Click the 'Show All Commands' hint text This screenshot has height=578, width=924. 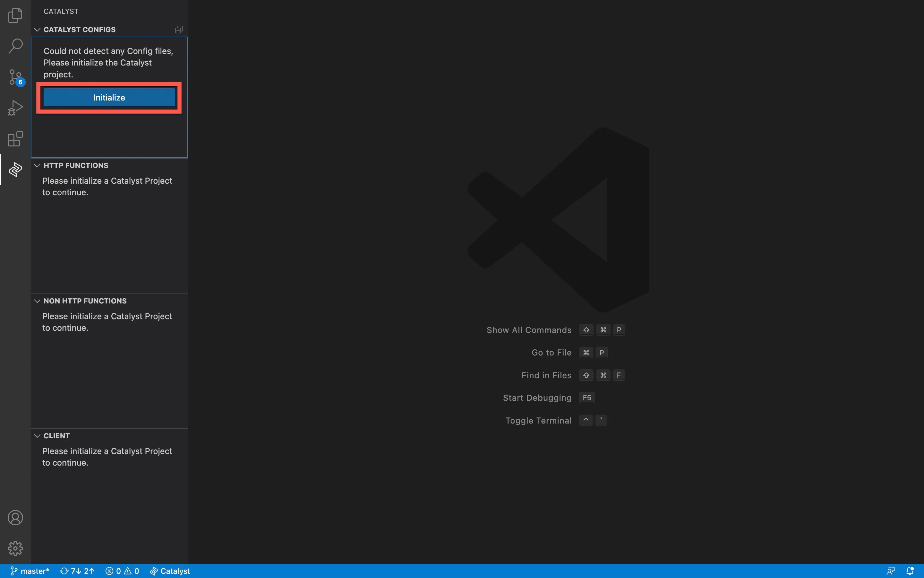click(529, 330)
